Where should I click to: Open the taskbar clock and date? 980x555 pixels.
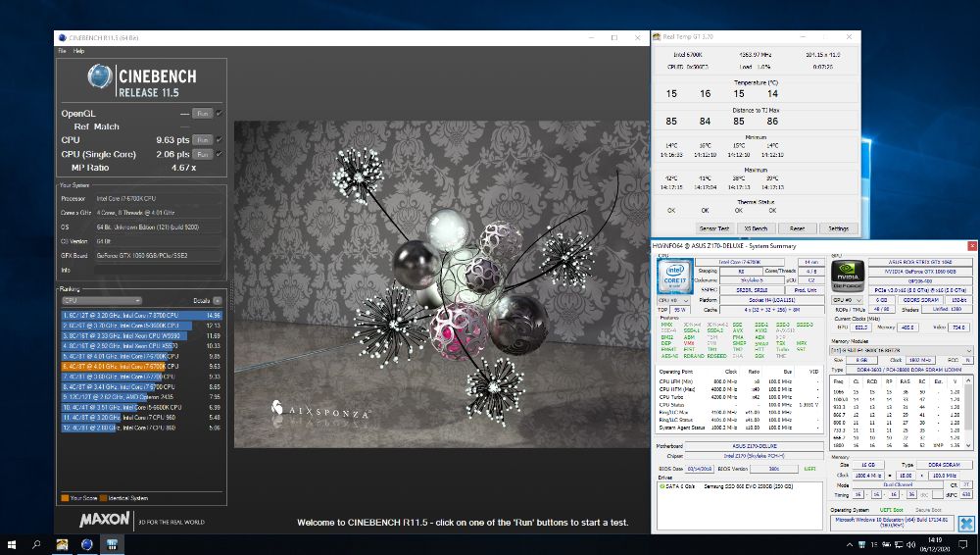[x=934, y=544]
